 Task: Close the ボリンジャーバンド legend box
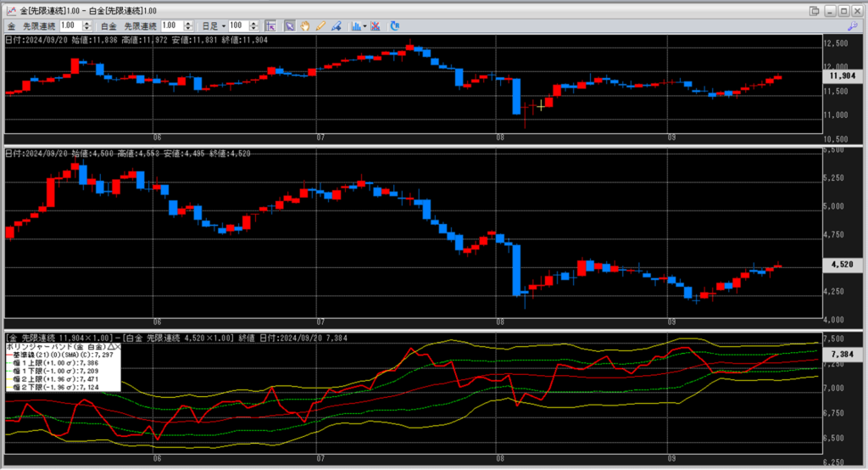point(117,347)
